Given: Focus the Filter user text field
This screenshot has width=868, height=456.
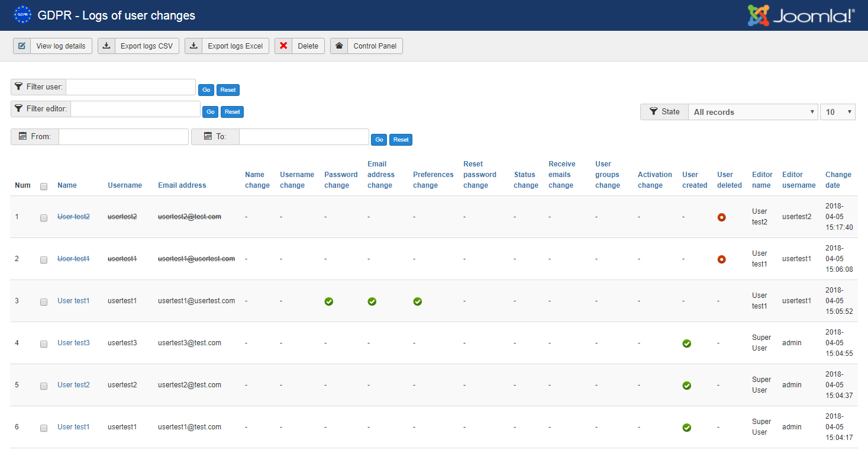Looking at the screenshot, I should point(131,87).
